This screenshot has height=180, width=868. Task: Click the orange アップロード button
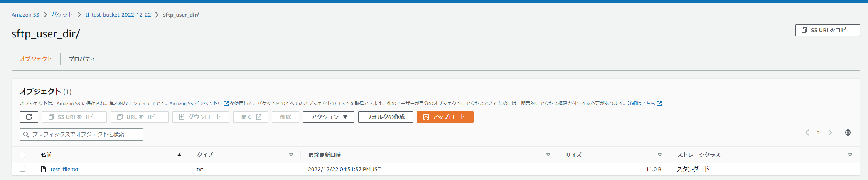[445, 117]
